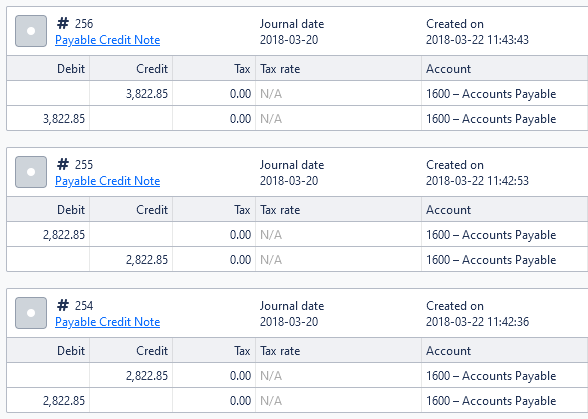588x419 pixels.
Task: Select the radio button for journal 256
Action: pyautogui.click(x=31, y=31)
